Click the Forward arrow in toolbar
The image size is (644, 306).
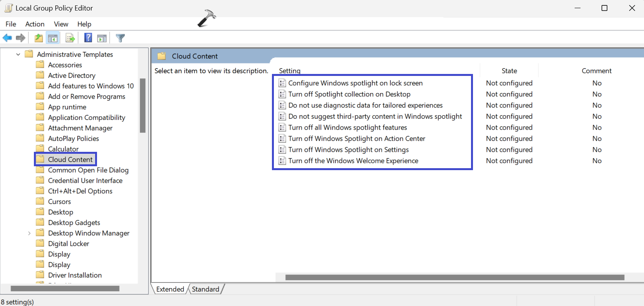click(x=21, y=38)
